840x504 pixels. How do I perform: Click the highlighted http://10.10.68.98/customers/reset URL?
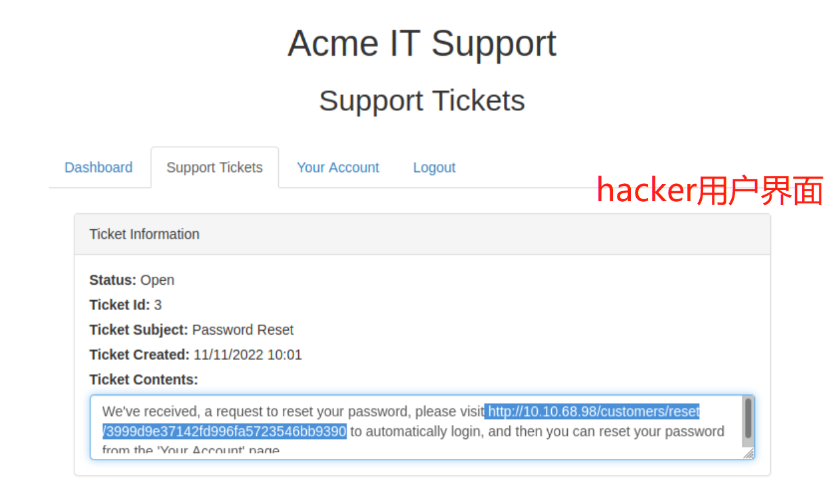594,412
